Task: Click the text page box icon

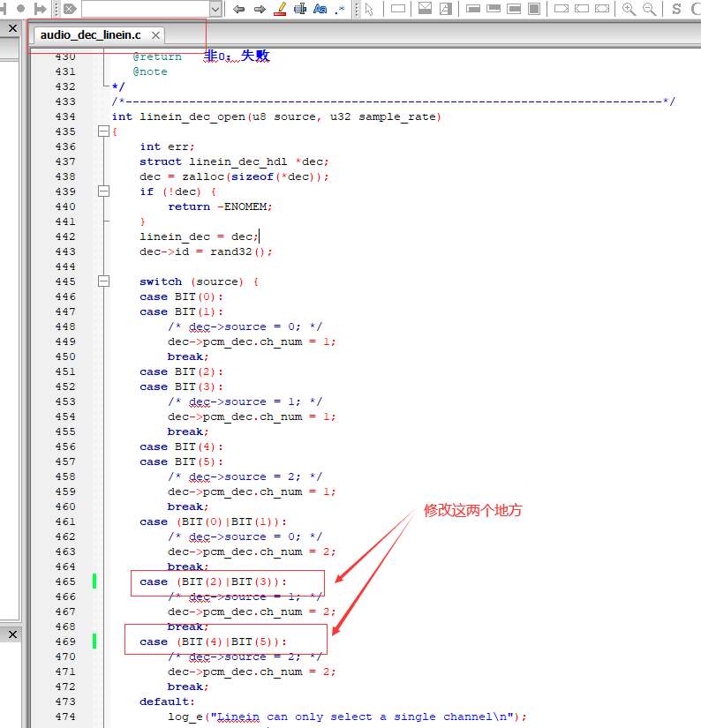Action: (446, 8)
